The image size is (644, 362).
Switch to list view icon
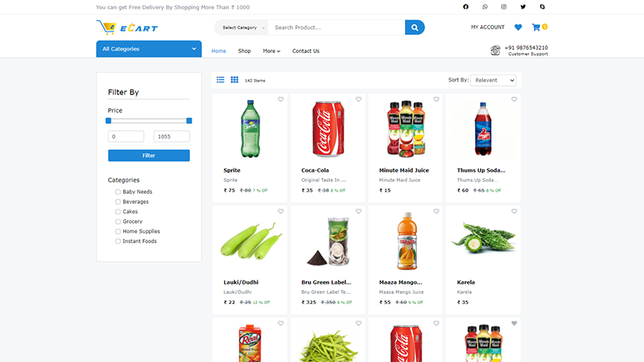pyautogui.click(x=220, y=79)
